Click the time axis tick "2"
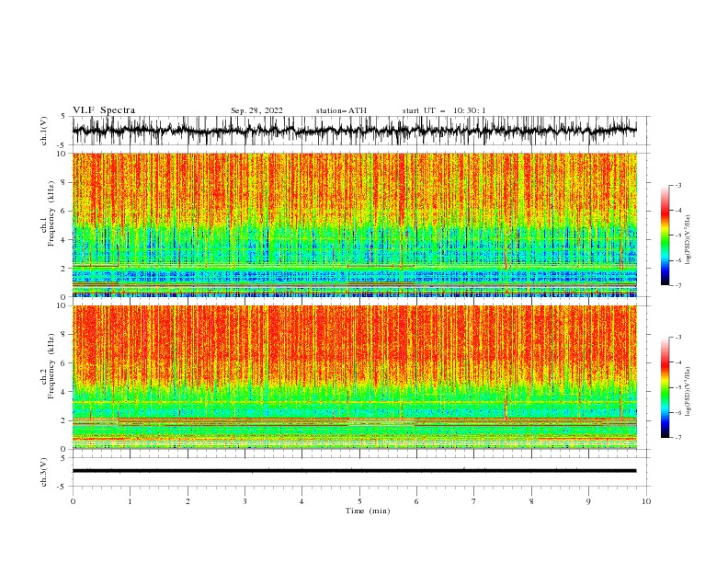Screen dimensions: 728x563 188,501
